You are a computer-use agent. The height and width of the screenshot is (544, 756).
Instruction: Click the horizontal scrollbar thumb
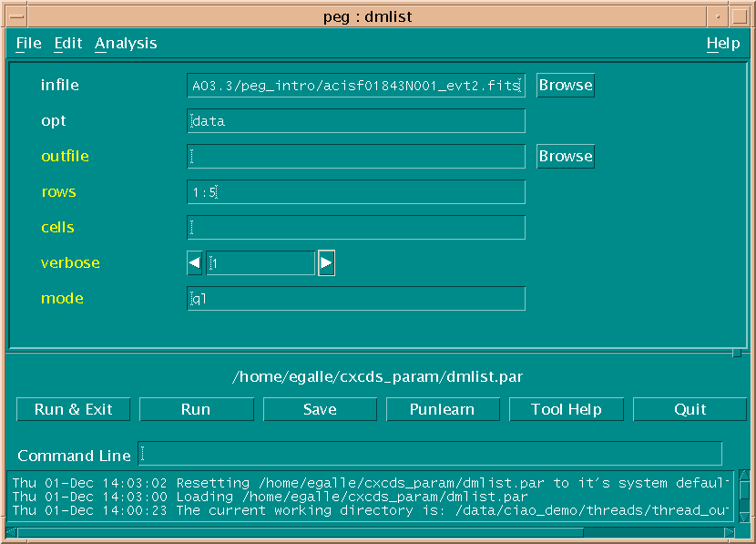click(300, 532)
